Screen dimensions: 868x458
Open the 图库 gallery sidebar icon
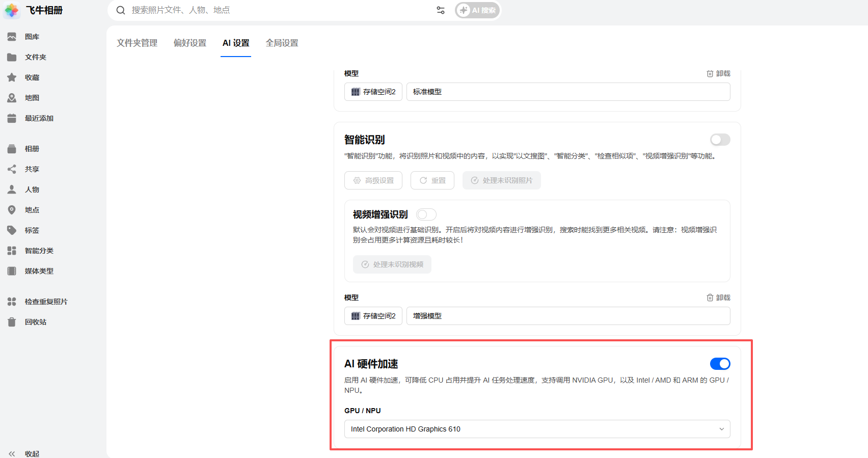click(12, 37)
